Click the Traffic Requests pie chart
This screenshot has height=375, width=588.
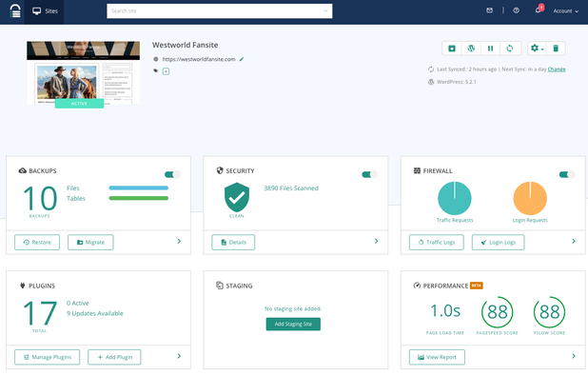[x=455, y=198]
